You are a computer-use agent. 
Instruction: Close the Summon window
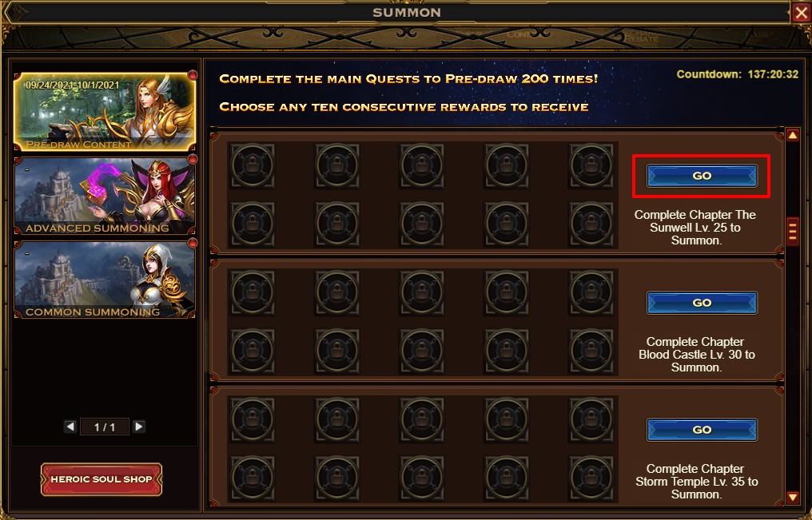point(801,13)
